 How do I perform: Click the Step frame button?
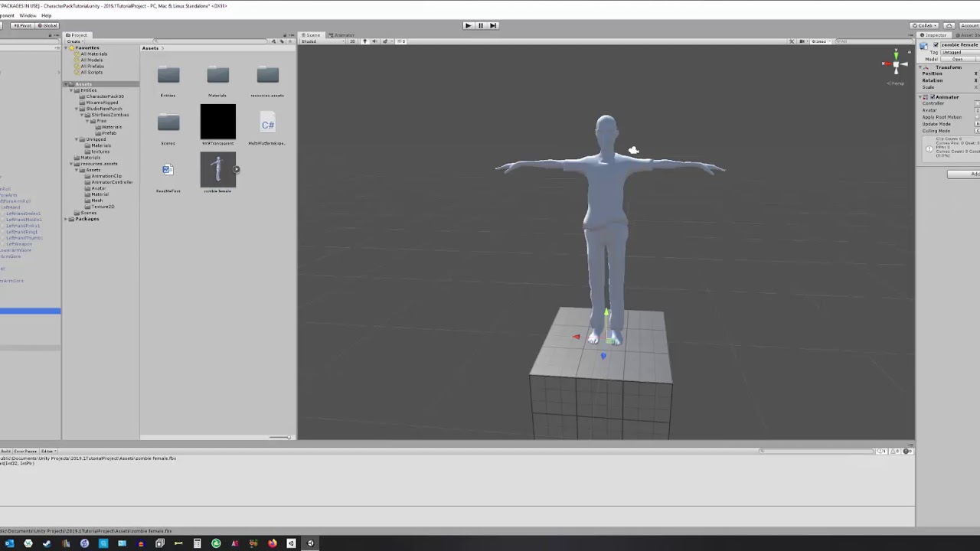click(493, 25)
